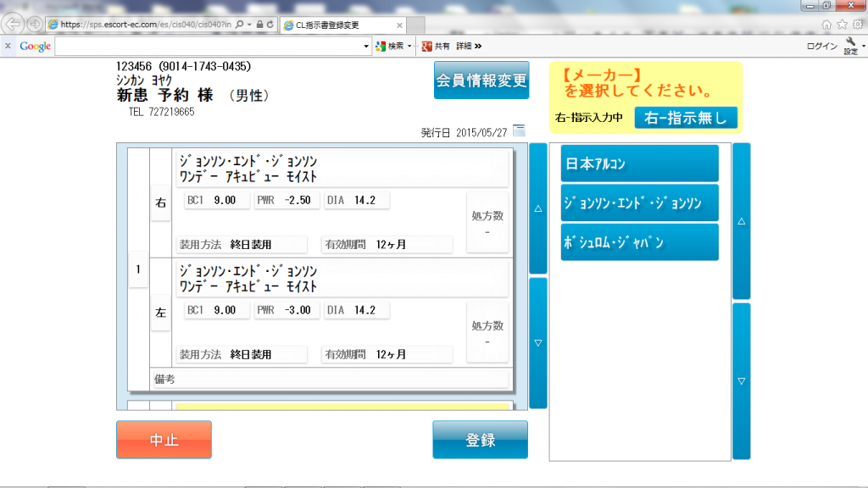Click the ログイン link on Google toolbar

click(x=821, y=47)
